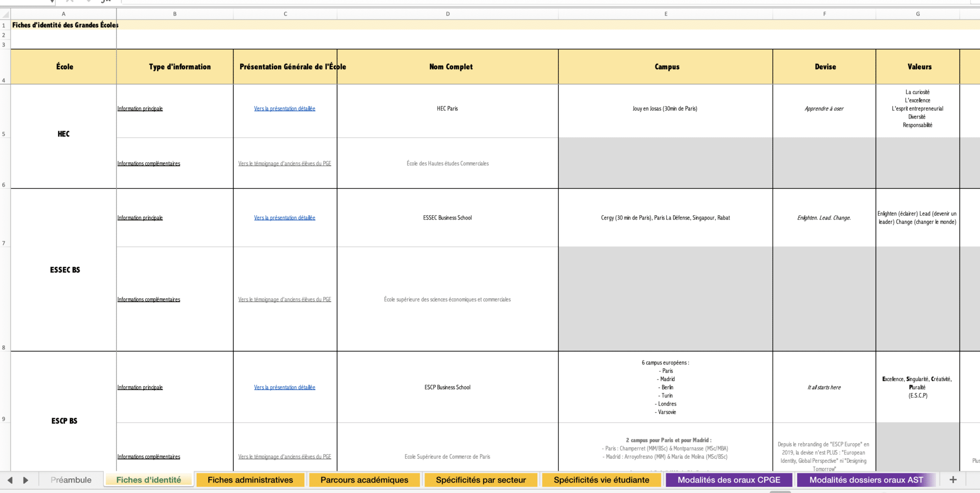
Task: Open HEC's témoignage d'anciens élèves link
Action: point(285,164)
